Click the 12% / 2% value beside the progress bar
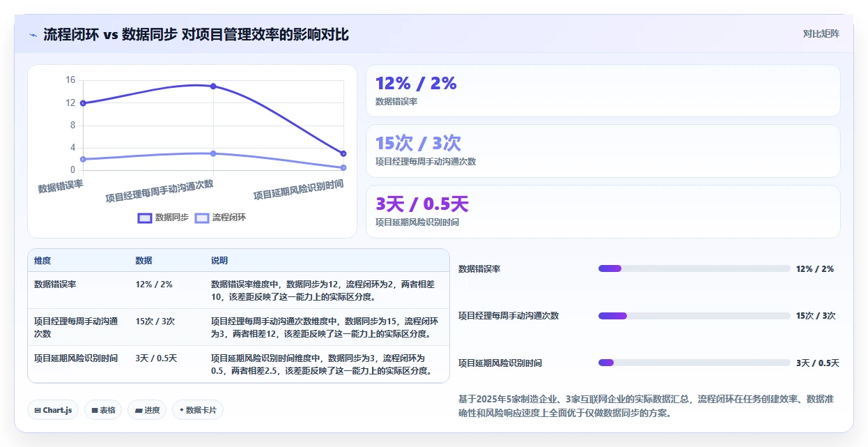Screen dimensions: 868x447 [815, 269]
